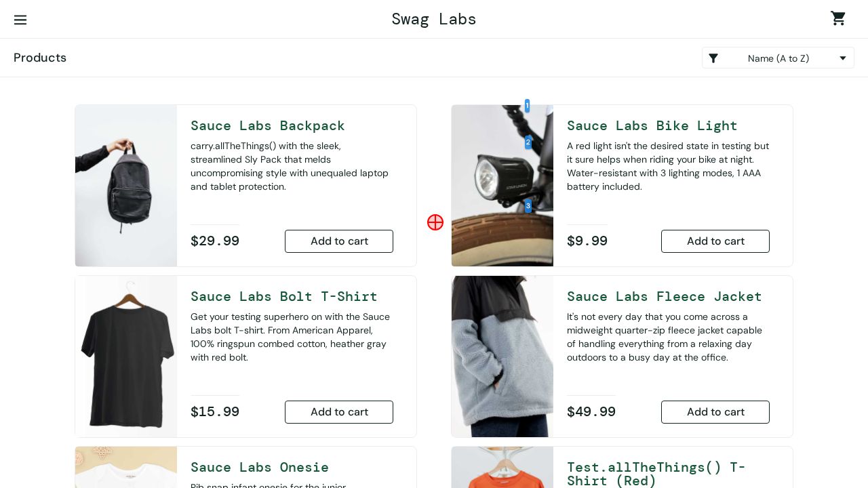Click the backpack product image
This screenshot has width=868, height=488.
coord(126,186)
